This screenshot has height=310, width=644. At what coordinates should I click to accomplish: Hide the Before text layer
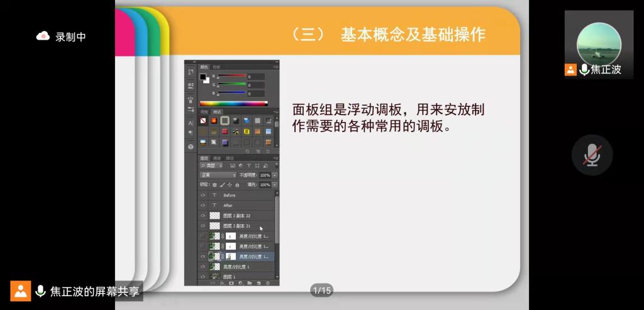click(203, 195)
